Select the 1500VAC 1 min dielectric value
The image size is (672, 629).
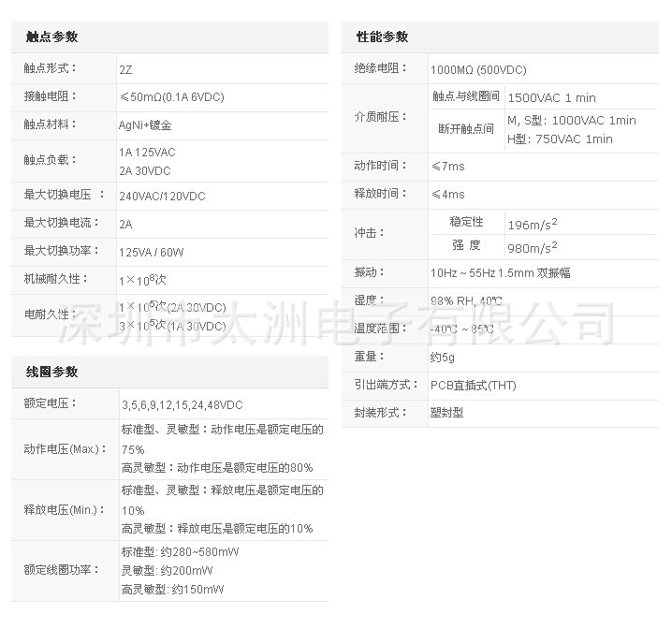(x=551, y=97)
